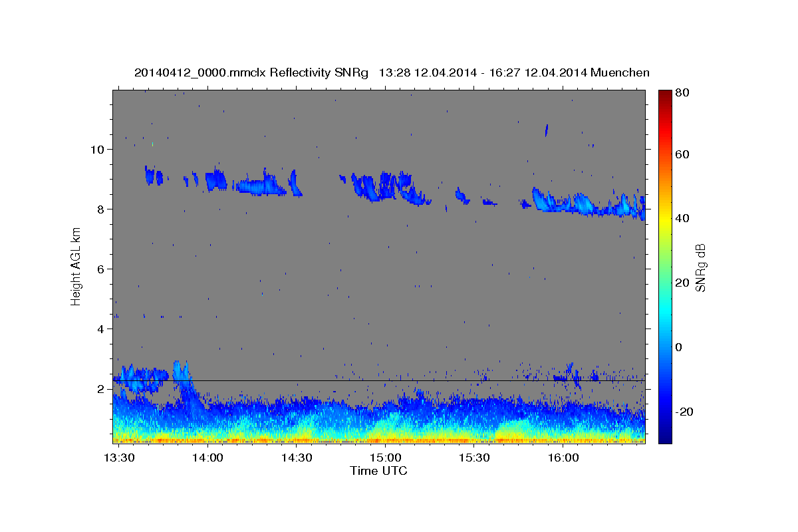
Task: Click the height tick label 4
Action: click(x=100, y=329)
